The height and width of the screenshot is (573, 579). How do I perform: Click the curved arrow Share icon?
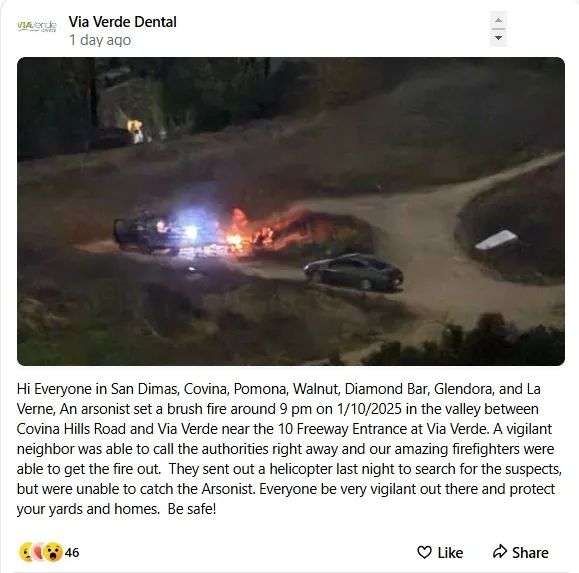tap(500, 552)
